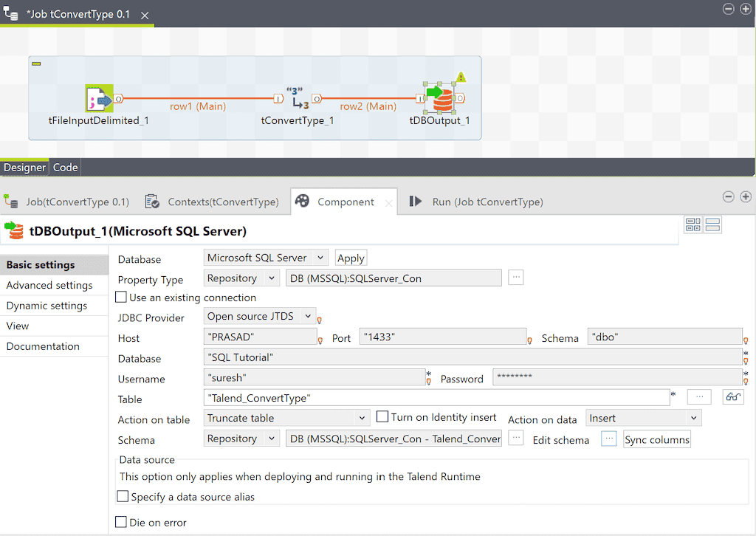
Task: Click the Sync columns button
Action: point(656,439)
